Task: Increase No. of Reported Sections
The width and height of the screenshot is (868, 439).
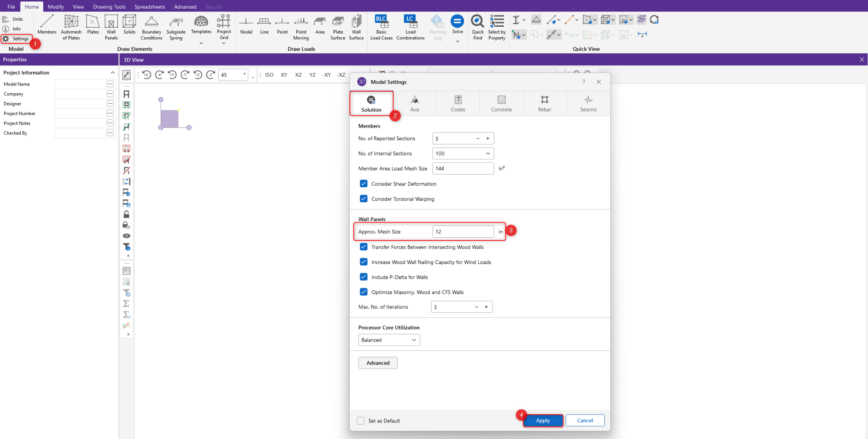Action: [x=488, y=139]
